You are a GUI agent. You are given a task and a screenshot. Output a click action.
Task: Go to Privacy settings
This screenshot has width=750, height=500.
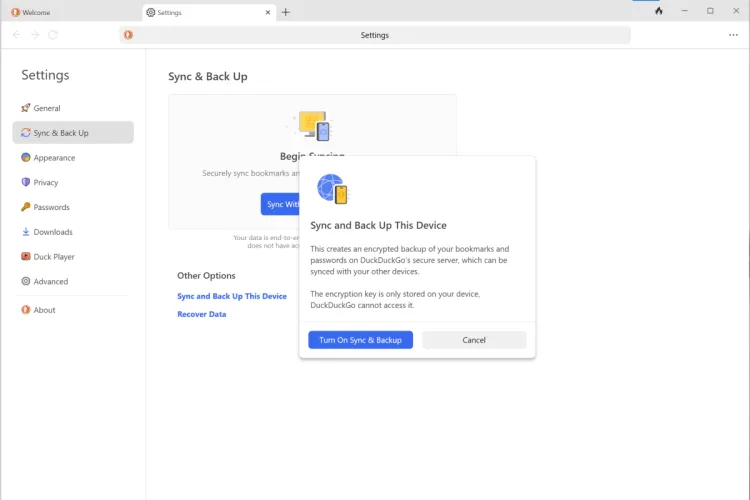(x=46, y=183)
